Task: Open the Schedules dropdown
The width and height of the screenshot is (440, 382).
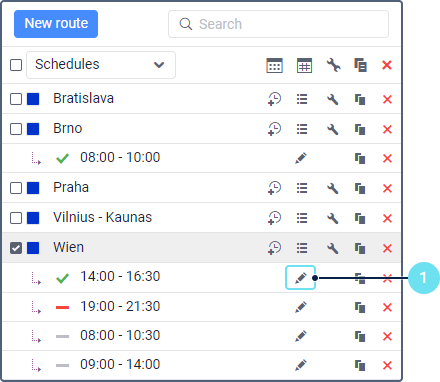Action: tap(101, 65)
